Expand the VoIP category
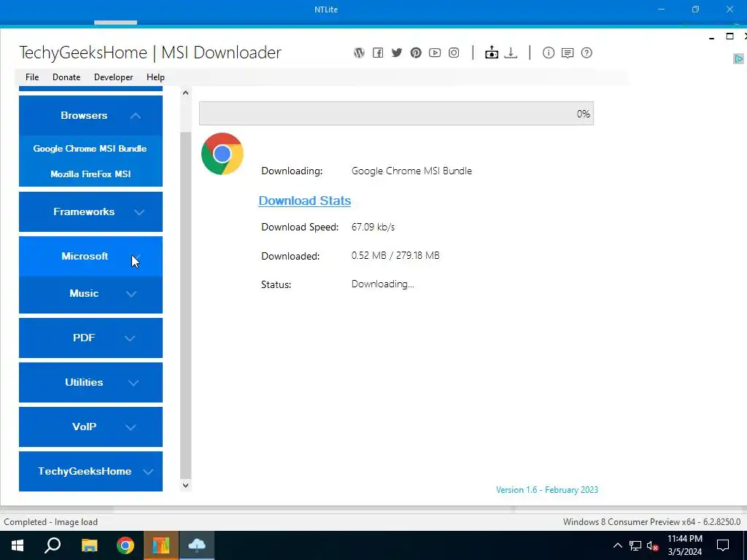 [x=90, y=427]
